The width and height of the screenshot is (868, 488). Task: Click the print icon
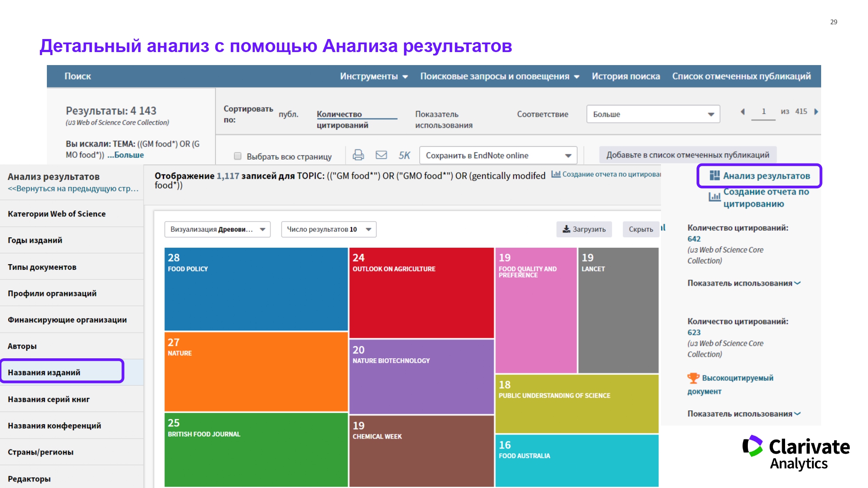[358, 155]
